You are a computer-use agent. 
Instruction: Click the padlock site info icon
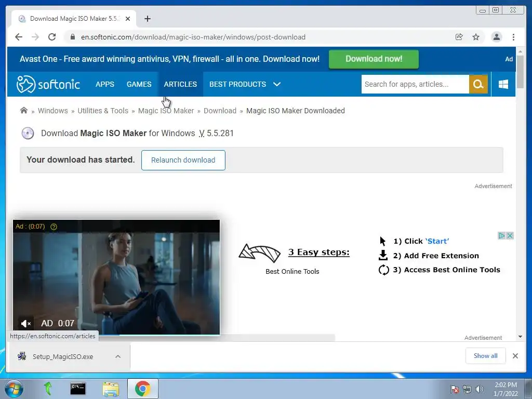[x=73, y=37]
